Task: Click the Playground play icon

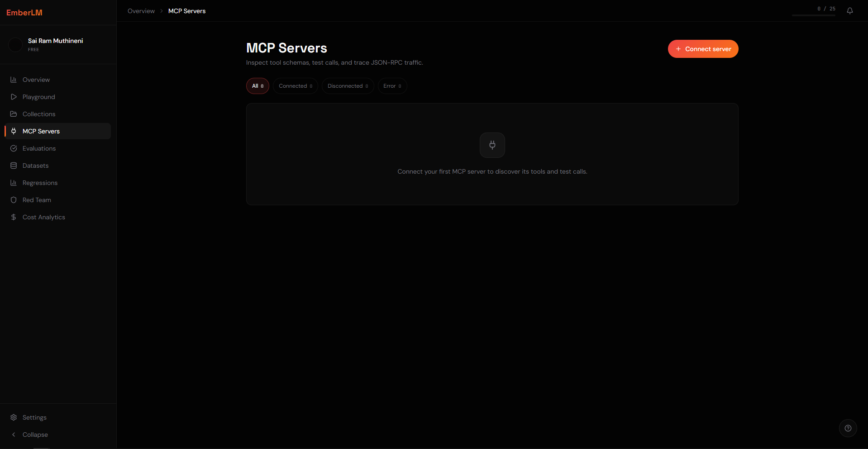Action: 14,97
